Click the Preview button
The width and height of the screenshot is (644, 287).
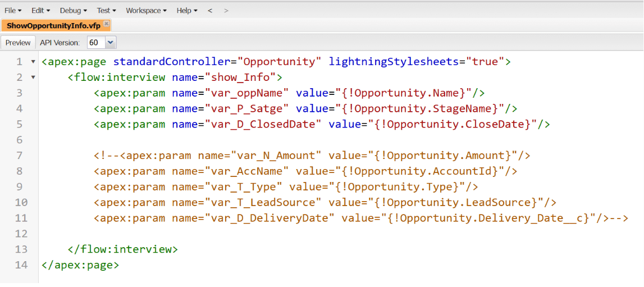[x=18, y=43]
